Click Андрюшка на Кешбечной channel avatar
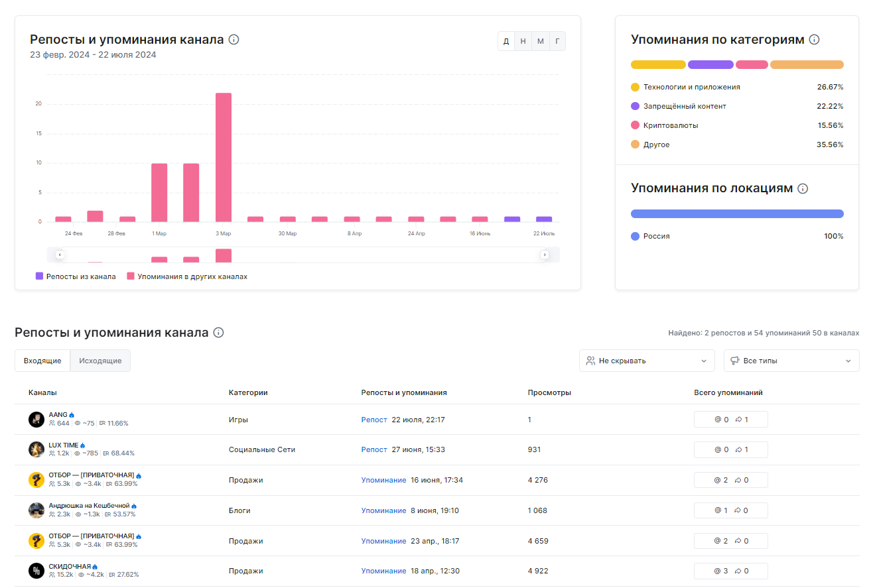Screen dimensions: 875x588 click(x=36, y=510)
